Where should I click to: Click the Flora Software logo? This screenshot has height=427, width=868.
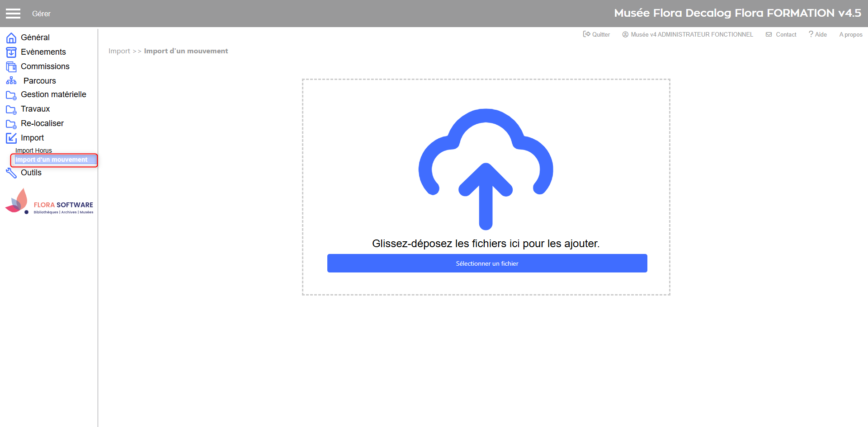(x=49, y=202)
